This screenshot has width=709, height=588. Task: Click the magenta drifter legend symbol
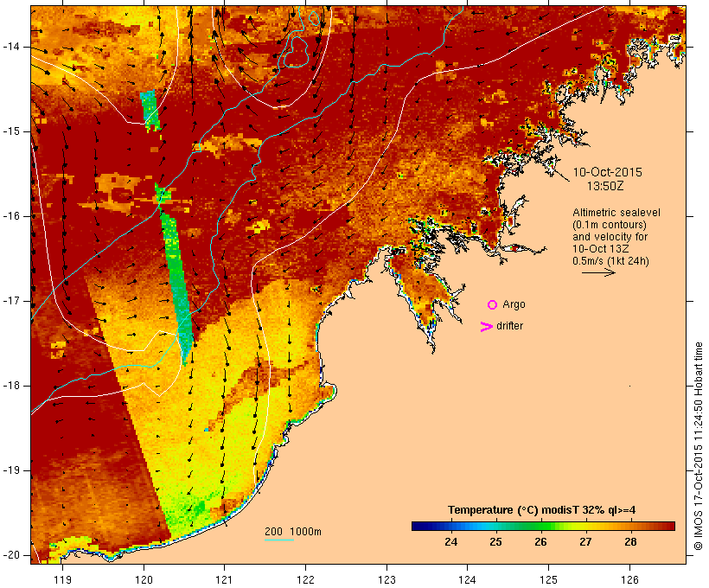(487, 327)
